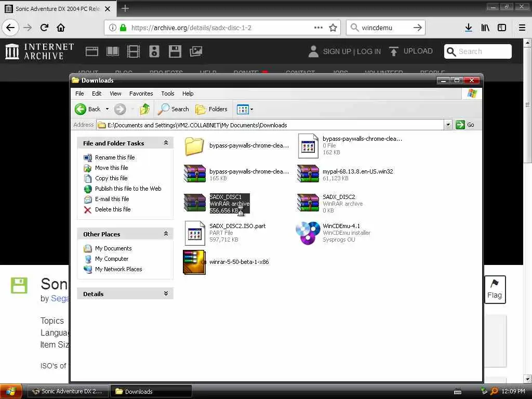
Task: Open the Internet Archive software floppy icon
Action: coord(175,51)
